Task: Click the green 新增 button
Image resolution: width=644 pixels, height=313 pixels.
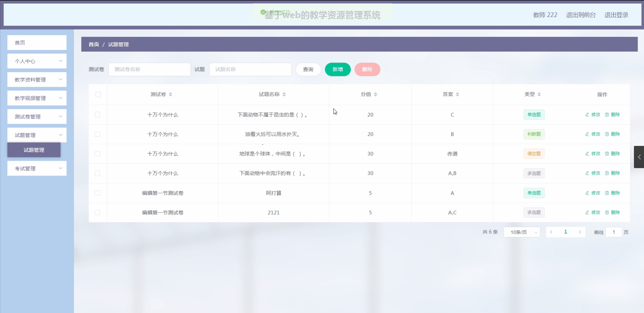Action: (338, 69)
